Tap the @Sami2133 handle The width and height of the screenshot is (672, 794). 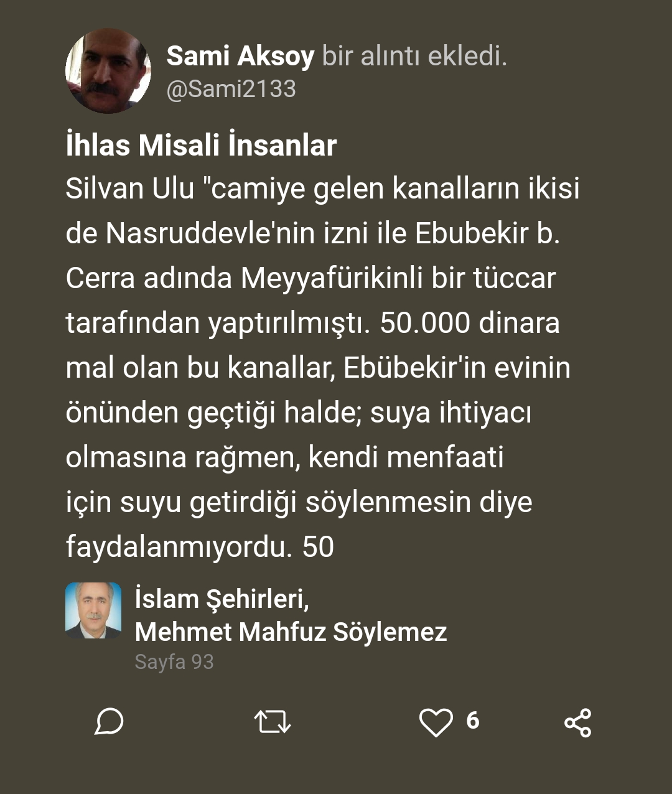(231, 89)
